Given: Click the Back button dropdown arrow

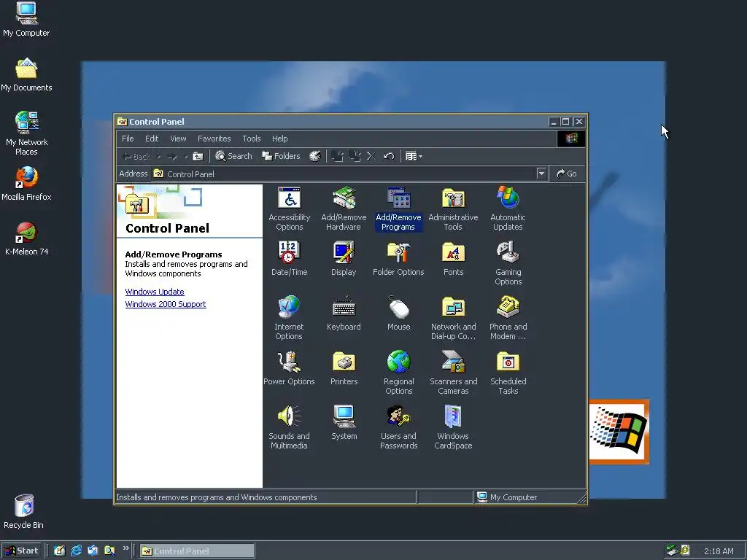Looking at the screenshot, I should click(x=159, y=156).
